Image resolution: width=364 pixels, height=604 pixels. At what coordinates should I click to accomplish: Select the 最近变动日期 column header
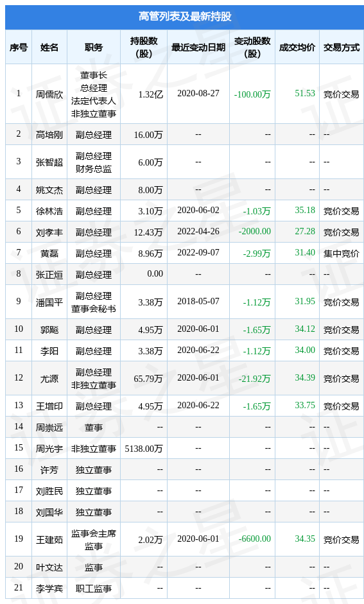pos(198,47)
